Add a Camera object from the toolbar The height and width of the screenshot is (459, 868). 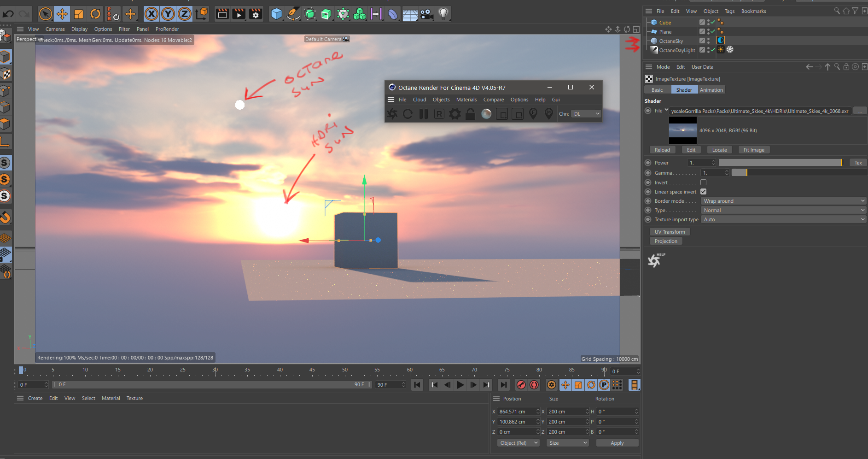tap(427, 14)
